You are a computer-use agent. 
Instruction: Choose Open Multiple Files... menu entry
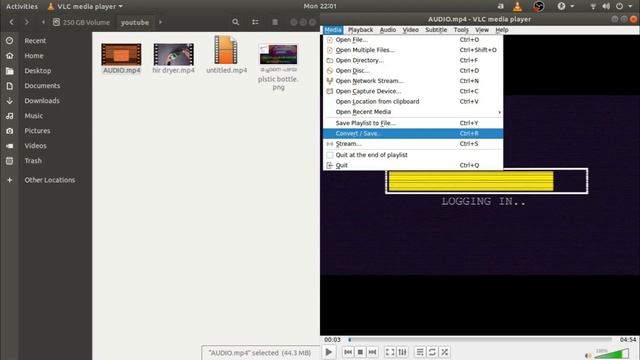tap(413, 50)
